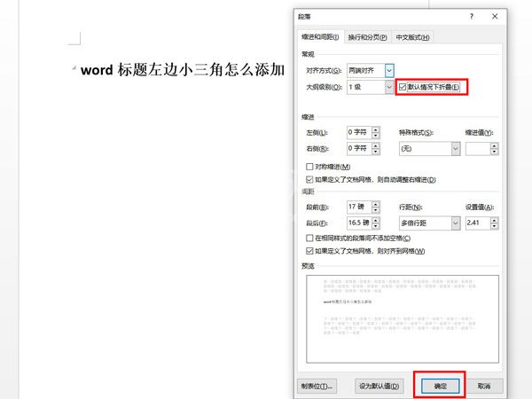Click the heading text in the document

[183, 70]
